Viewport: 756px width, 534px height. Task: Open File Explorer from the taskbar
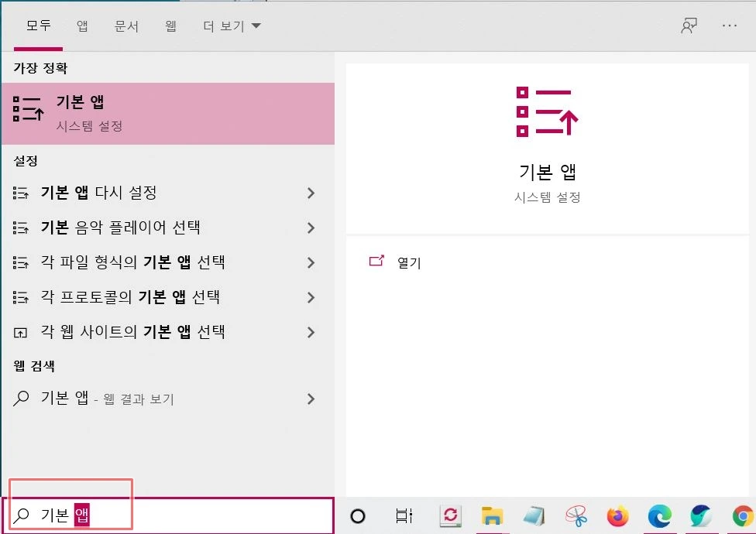(492, 516)
